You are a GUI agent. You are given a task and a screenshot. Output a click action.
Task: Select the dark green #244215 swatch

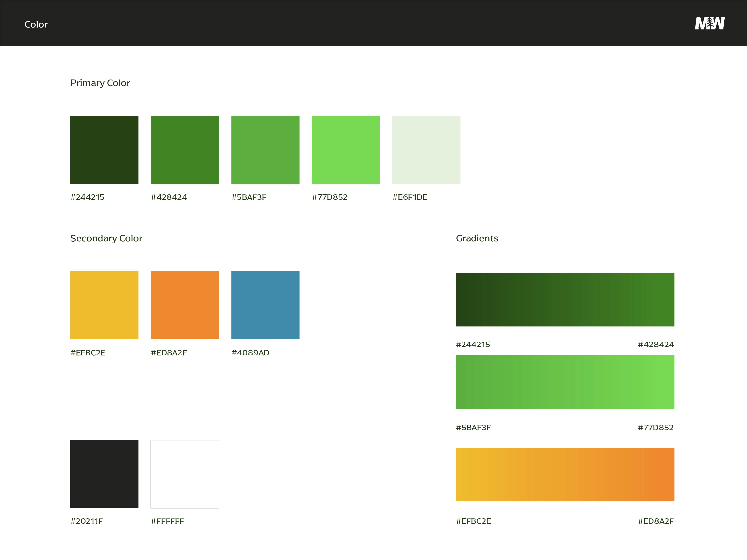[x=104, y=150]
